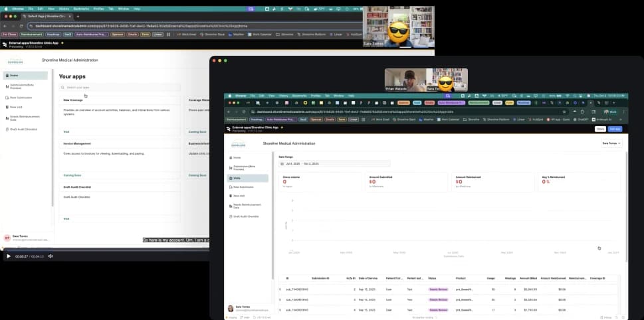
Task: Open Home in the back window sidebar
Action: 25,76
